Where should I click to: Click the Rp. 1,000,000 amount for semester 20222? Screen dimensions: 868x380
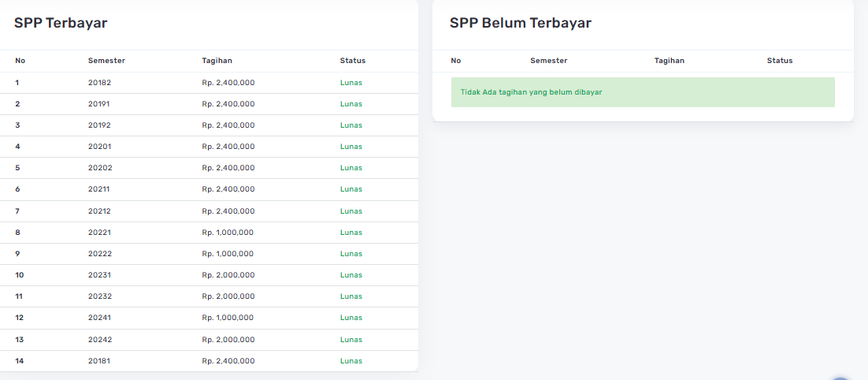coord(228,254)
